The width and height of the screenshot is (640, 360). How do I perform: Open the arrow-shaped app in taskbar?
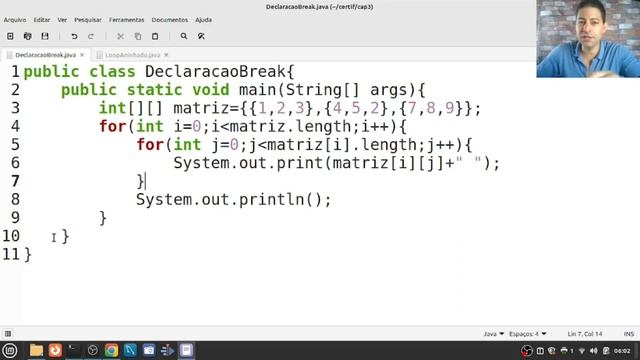click(x=167, y=350)
